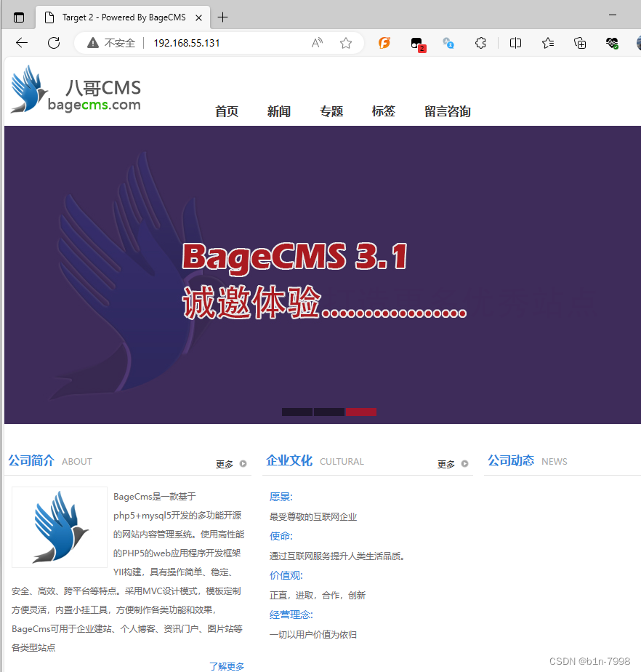The height and width of the screenshot is (672, 641).
Task: Open read aloud icon in address bar
Action: point(317,43)
